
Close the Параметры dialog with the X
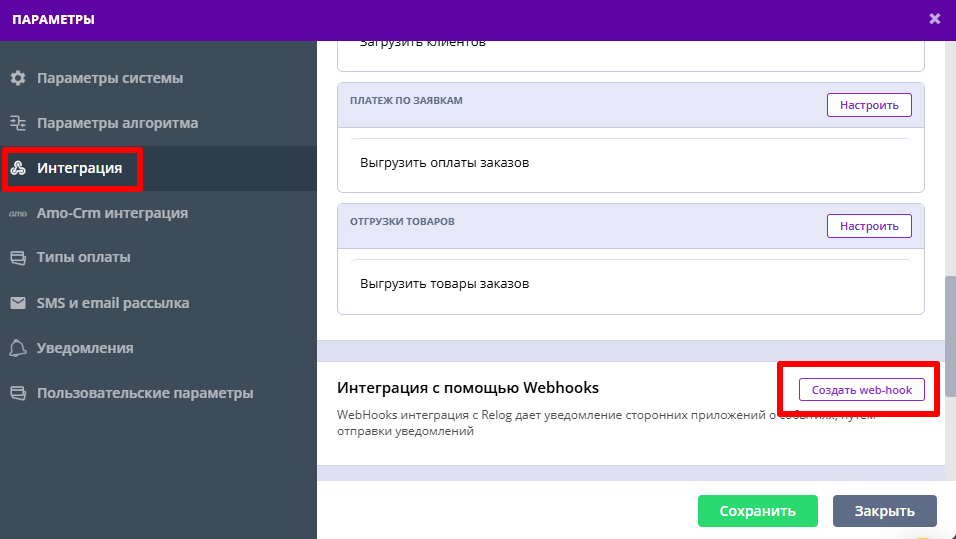point(935,18)
